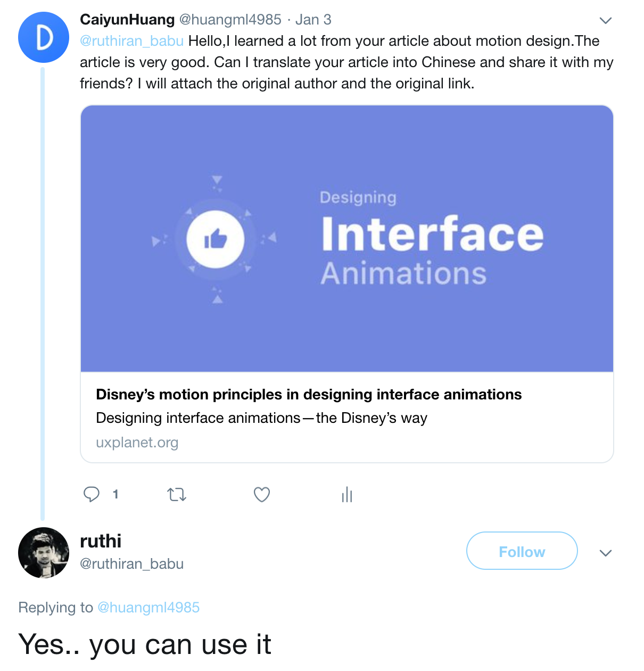Open ruthi's profile photo avatar
This screenshot has width=644, height=671.
pos(44,553)
